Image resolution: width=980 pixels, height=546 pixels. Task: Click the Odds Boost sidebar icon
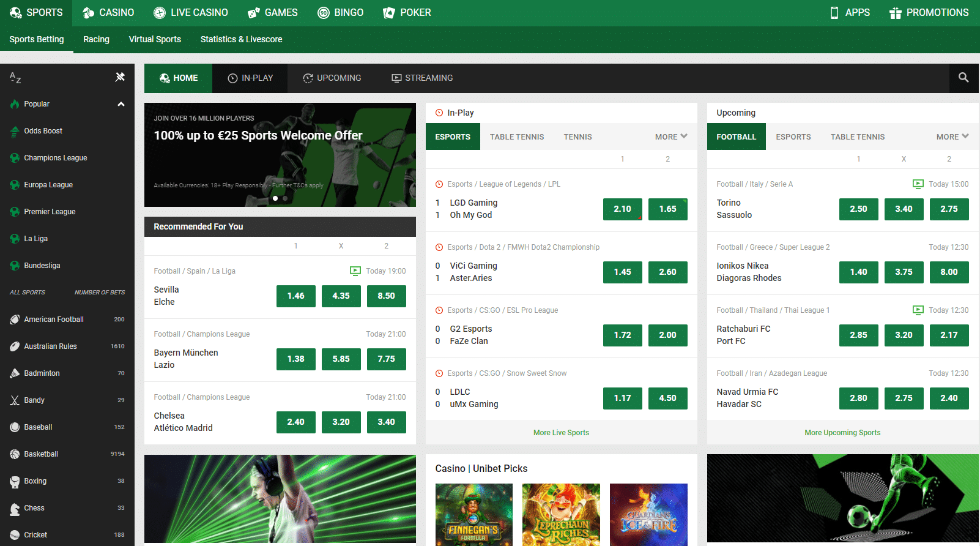click(15, 131)
